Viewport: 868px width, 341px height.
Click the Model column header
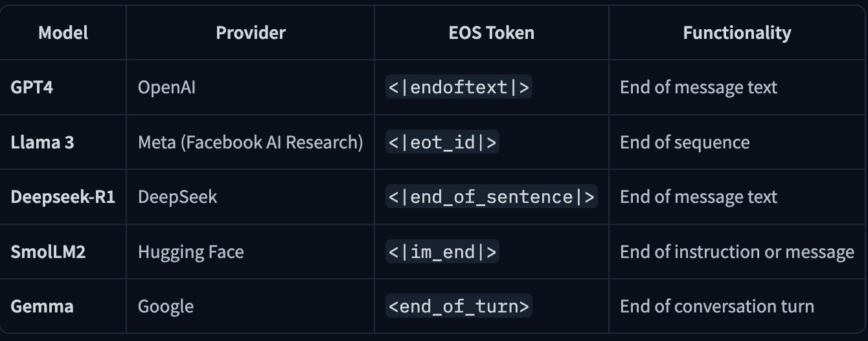tap(63, 32)
